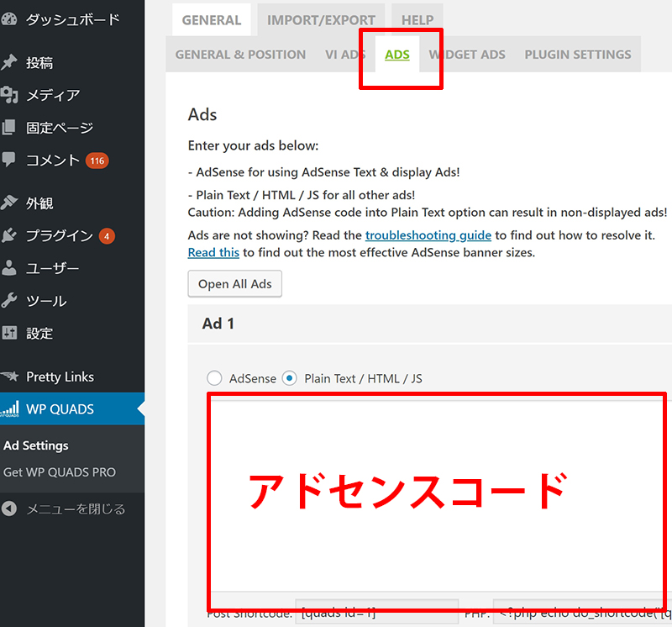Image resolution: width=672 pixels, height=627 pixels.
Task: Select the ADS sub-tab
Action: [397, 55]
